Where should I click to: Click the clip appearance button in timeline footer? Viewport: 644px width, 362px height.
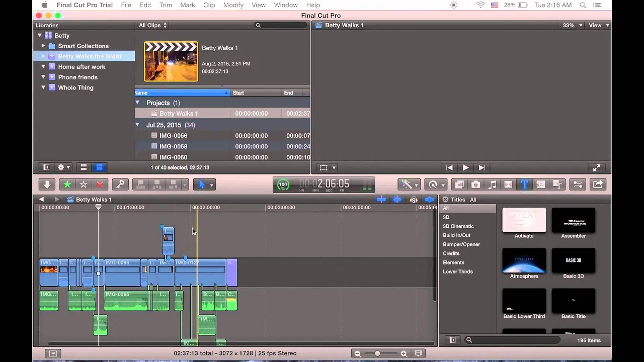point(418,353)
